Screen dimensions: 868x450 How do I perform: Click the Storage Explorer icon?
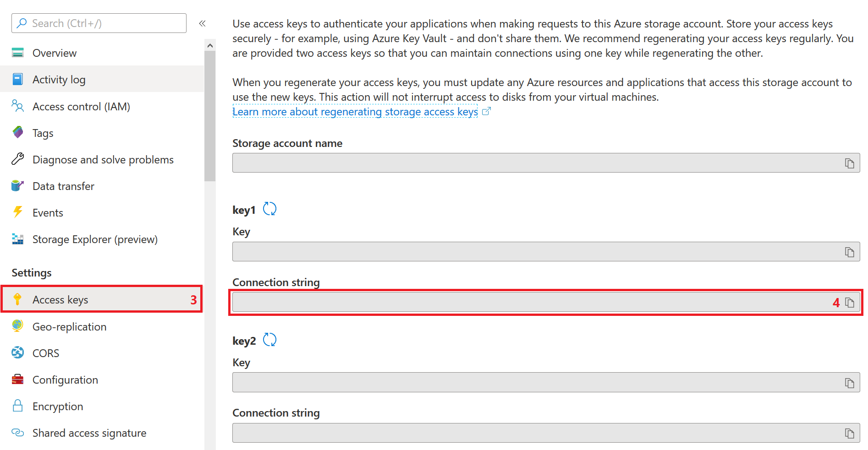click(x=18, y=239)
